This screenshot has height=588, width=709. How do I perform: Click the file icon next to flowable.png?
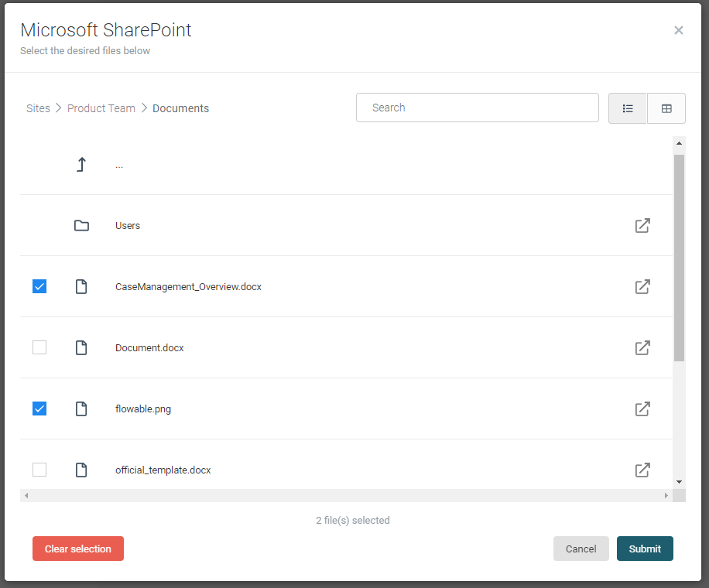(81, 409)
